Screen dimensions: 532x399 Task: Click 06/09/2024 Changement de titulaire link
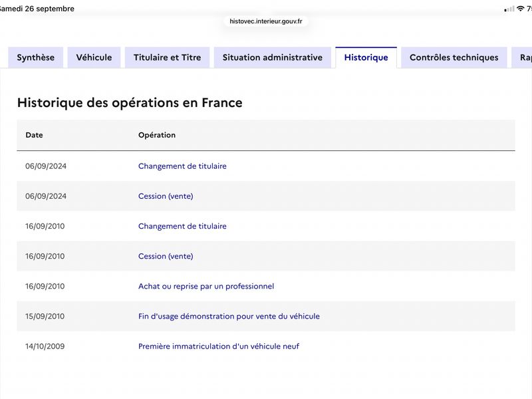tap(182, 166)
